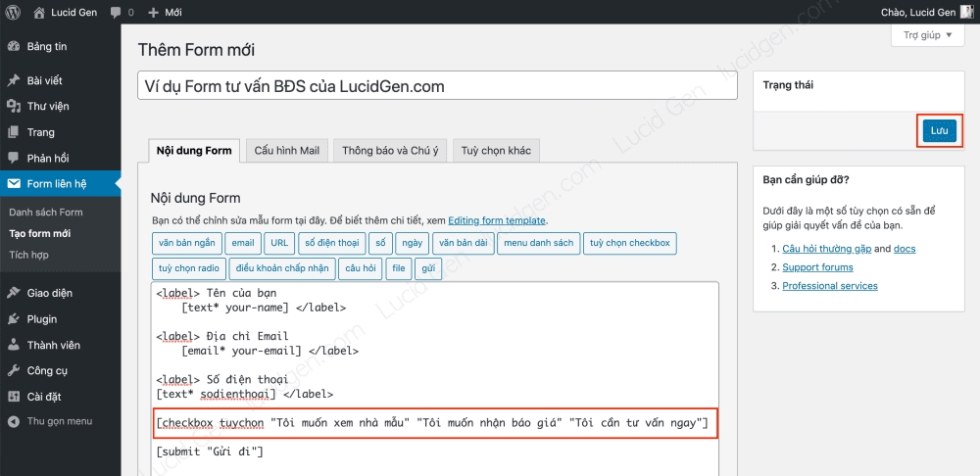The width and height of the screenshot is (980, 476).
Task: Open Thư viện media library
Action: [47, 106]
